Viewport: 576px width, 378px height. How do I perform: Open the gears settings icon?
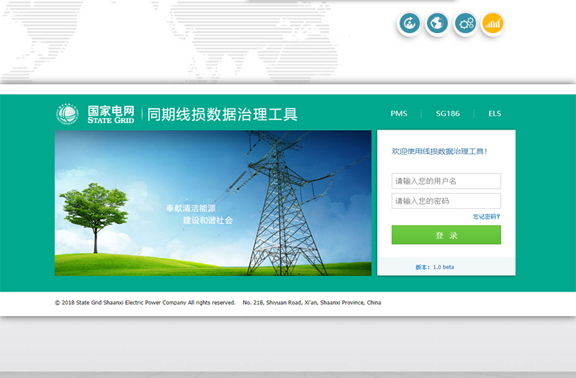[465, 24]
